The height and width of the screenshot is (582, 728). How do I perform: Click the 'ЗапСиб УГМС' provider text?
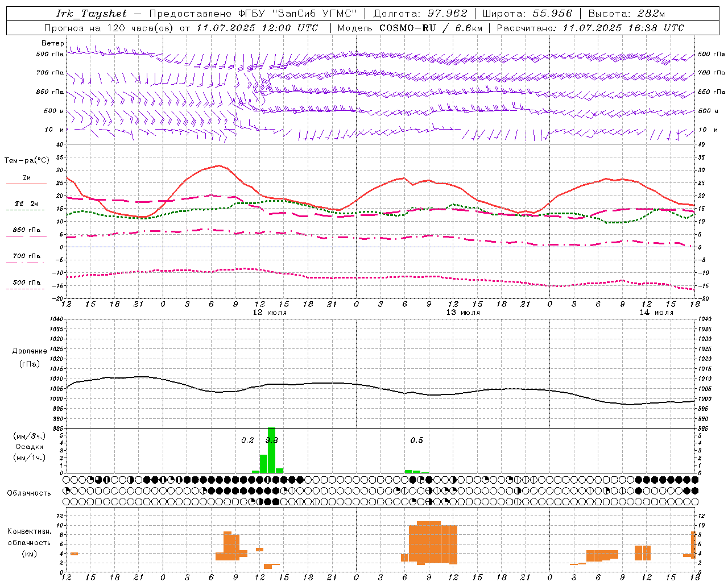click(x=315, y=14)
